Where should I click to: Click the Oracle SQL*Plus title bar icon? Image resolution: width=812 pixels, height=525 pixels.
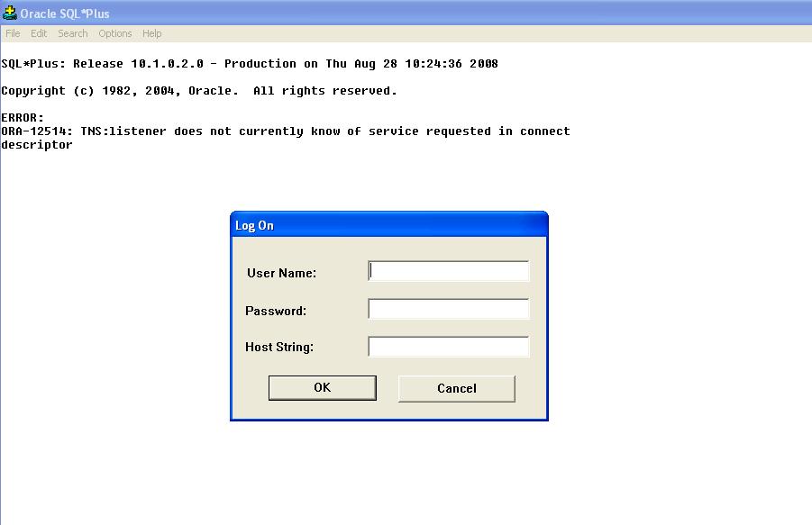tap(10, 14)
